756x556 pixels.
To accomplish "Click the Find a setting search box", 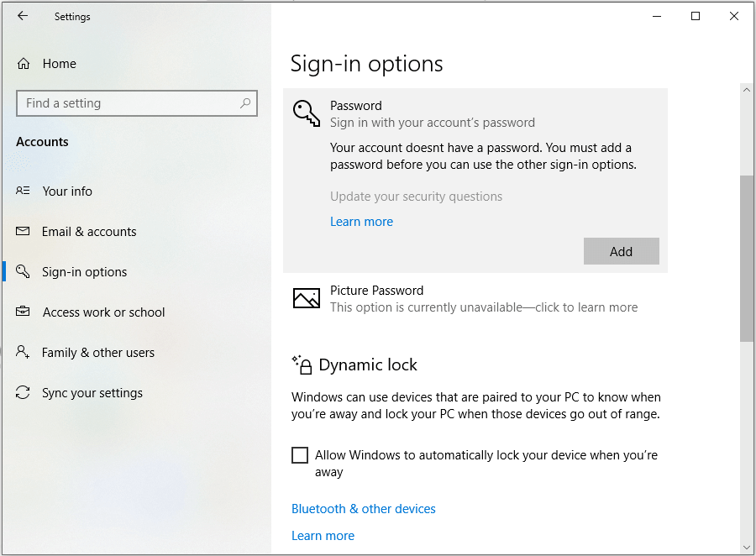I will (x=126, y=103).
